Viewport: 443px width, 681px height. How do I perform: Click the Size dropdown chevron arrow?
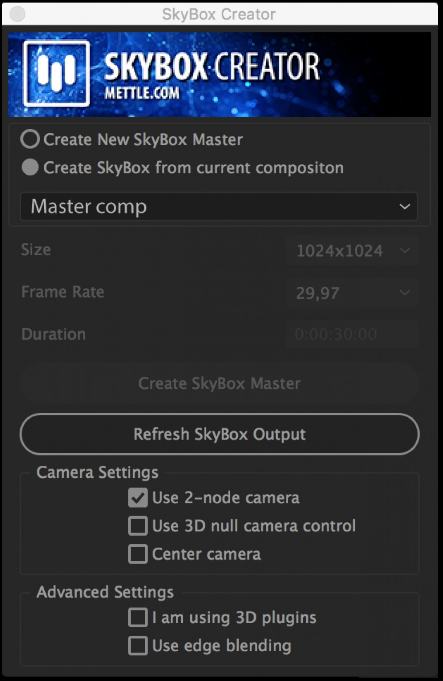(405, 250)
